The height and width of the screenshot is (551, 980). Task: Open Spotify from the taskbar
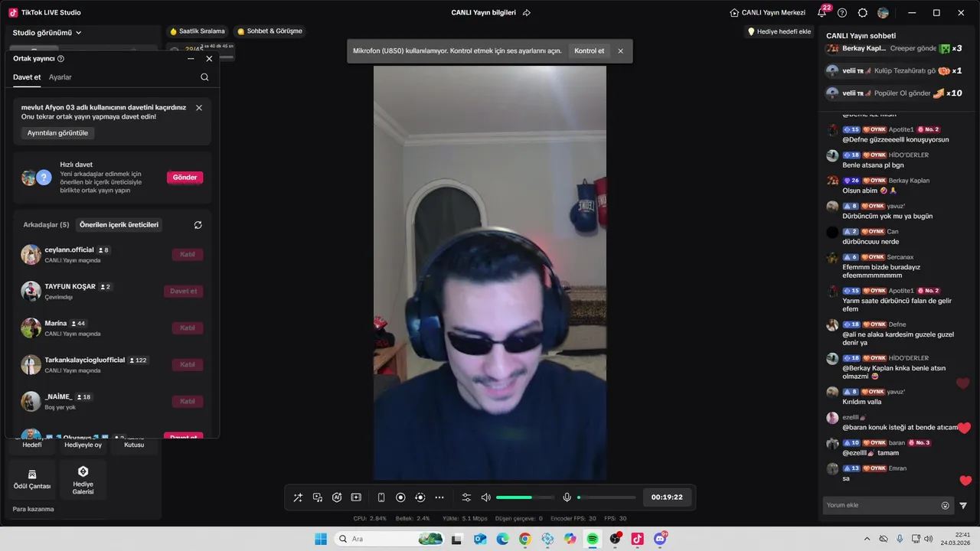(x=593, y=540)
